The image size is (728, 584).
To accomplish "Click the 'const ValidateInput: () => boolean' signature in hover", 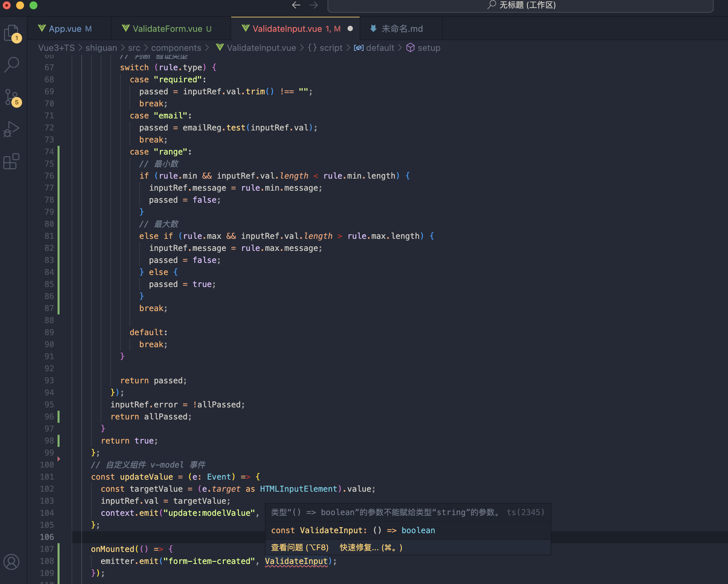I will pos(353,530).
